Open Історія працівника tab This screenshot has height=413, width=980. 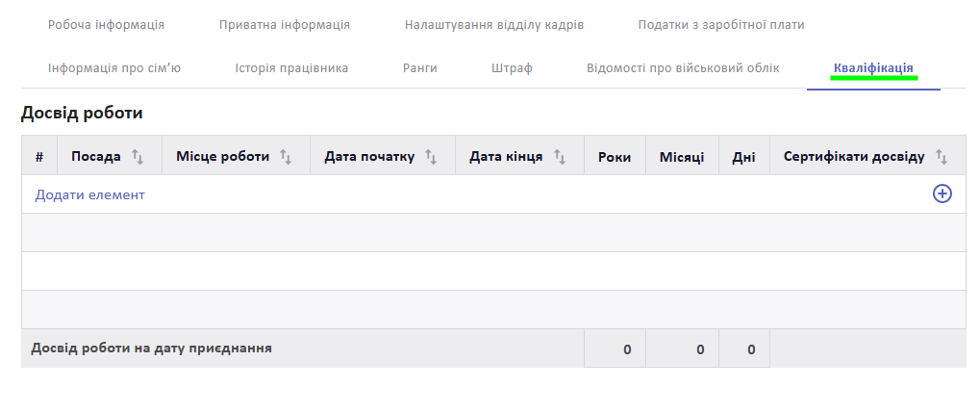[291, 68]
